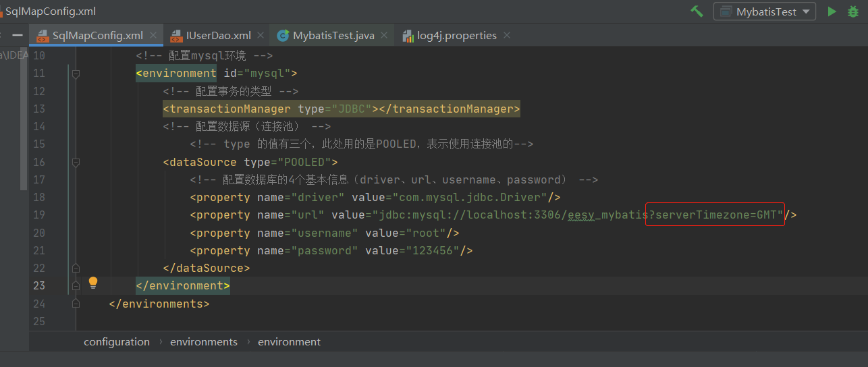
Task: Click line number 25 in the gutter
Action: (x=38, y=322)
